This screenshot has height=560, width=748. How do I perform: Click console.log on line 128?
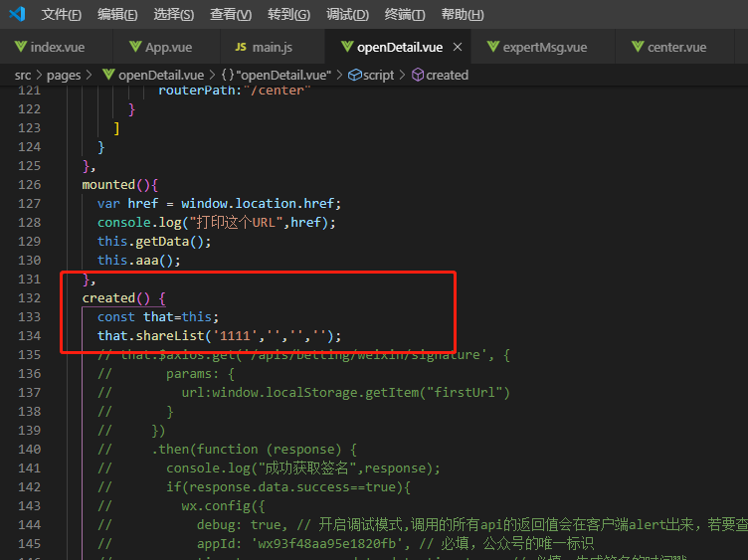click(139, 223)
